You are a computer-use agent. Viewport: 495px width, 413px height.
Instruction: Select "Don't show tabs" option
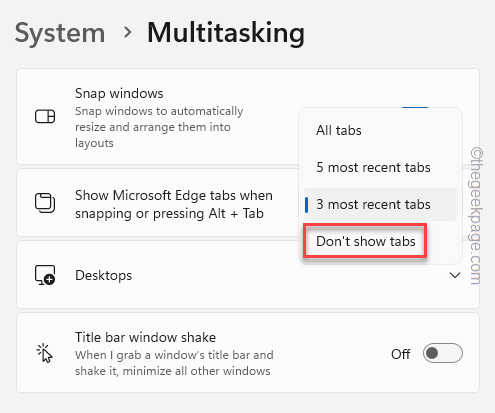point(365,241)
